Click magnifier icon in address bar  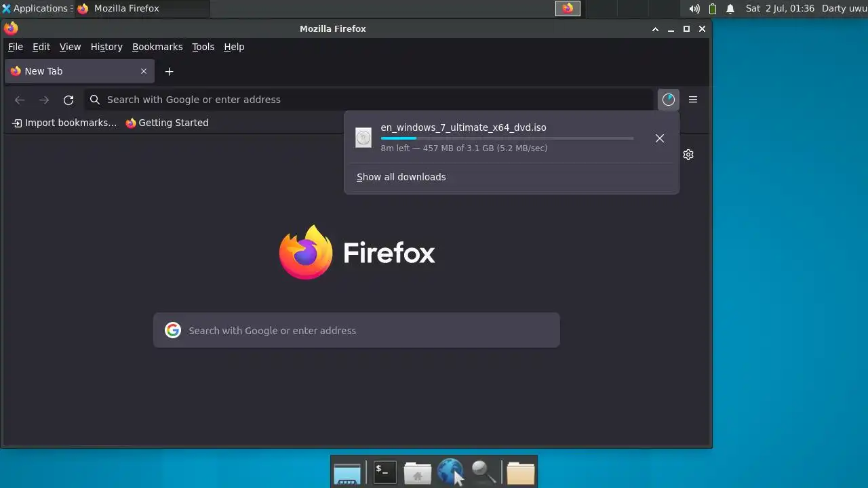pyautogui.click(x=95, y=100)
